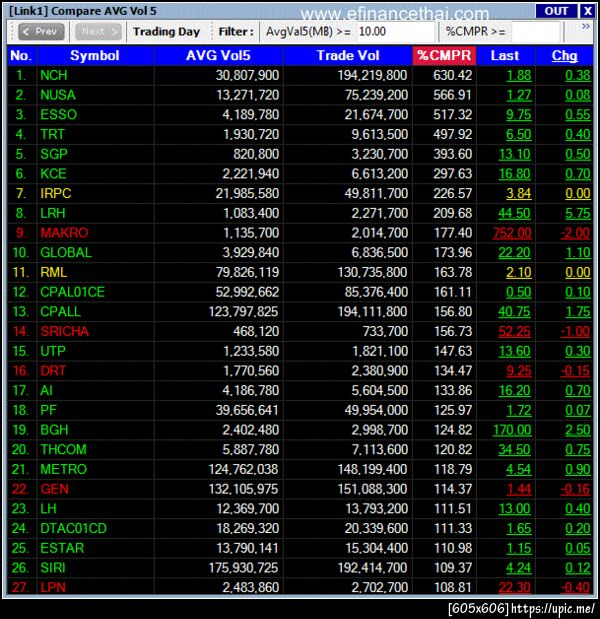Select symbol SRICHA
This screenshot has height=619, width=600.
point(64,331)
